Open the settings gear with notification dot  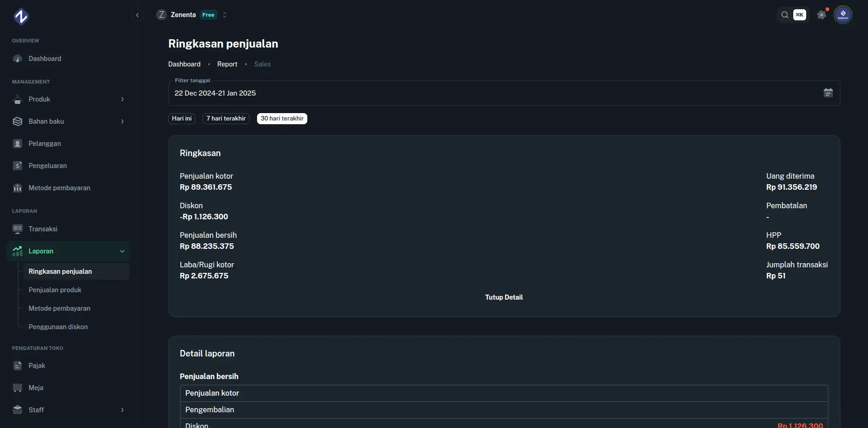pyautogui.click(x=821, y=15)
